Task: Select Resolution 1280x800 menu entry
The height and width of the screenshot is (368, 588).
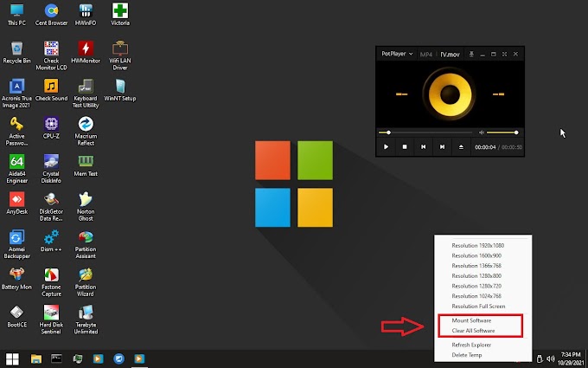Action: [x=483, y=276]
